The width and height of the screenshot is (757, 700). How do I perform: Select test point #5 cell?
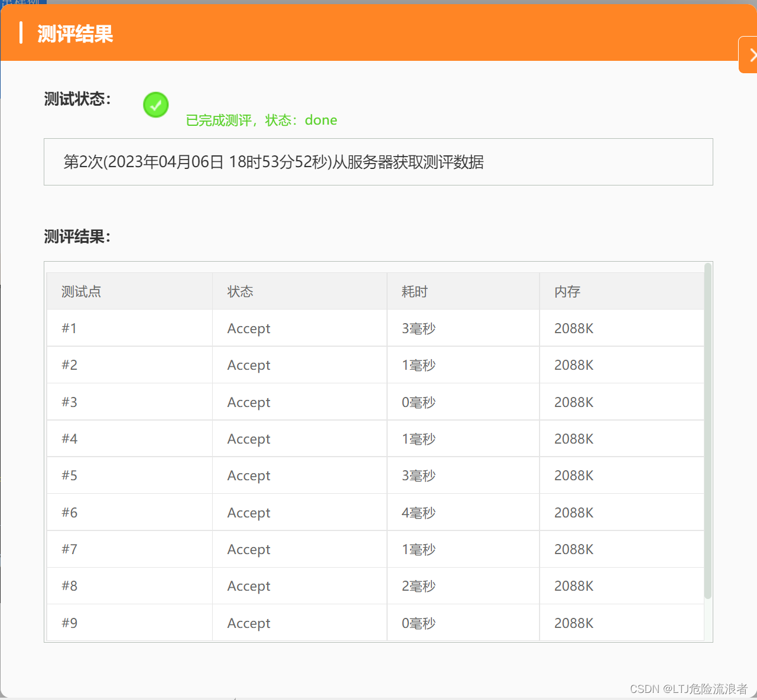[x=129, y=476]
